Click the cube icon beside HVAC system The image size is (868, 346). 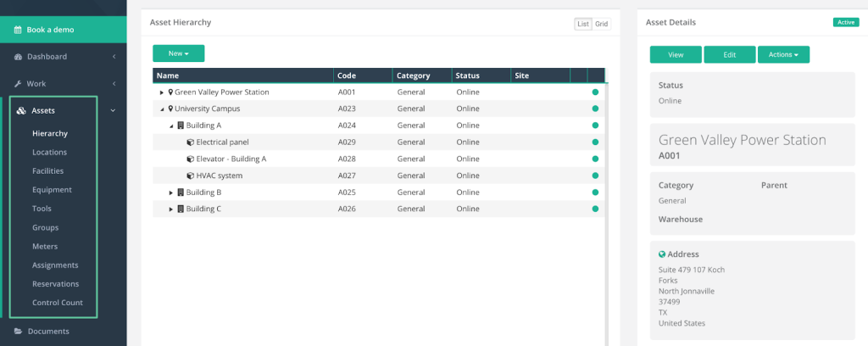[x=191, y=176]
